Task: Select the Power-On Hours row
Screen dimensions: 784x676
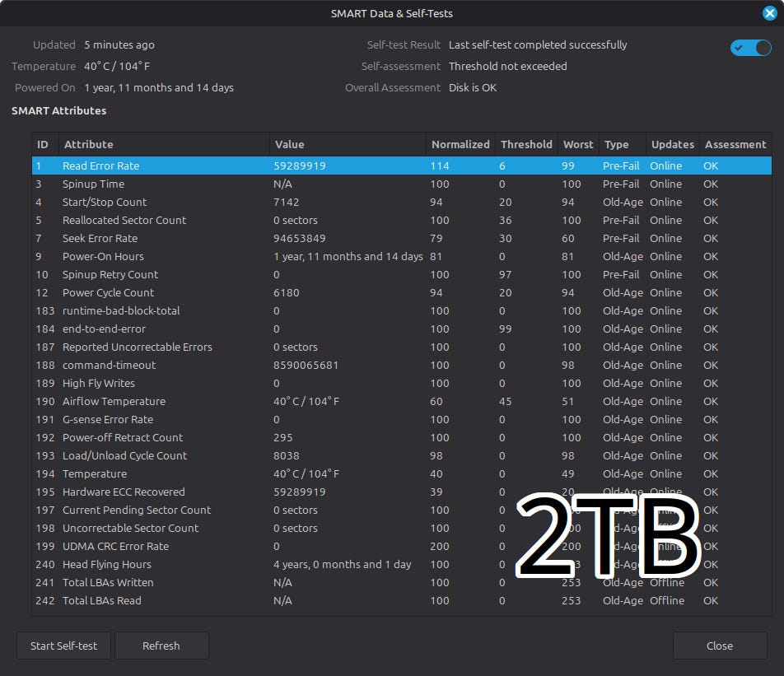Action: pos(402,257)
